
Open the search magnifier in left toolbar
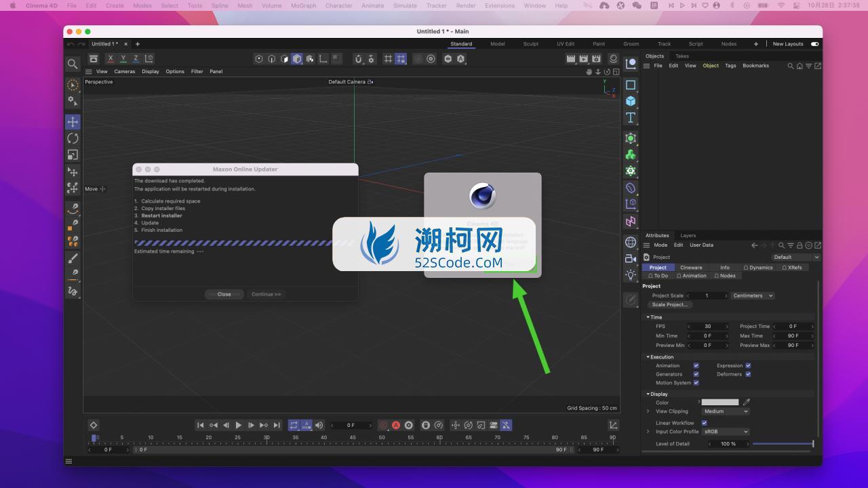[x=73, y=64]
